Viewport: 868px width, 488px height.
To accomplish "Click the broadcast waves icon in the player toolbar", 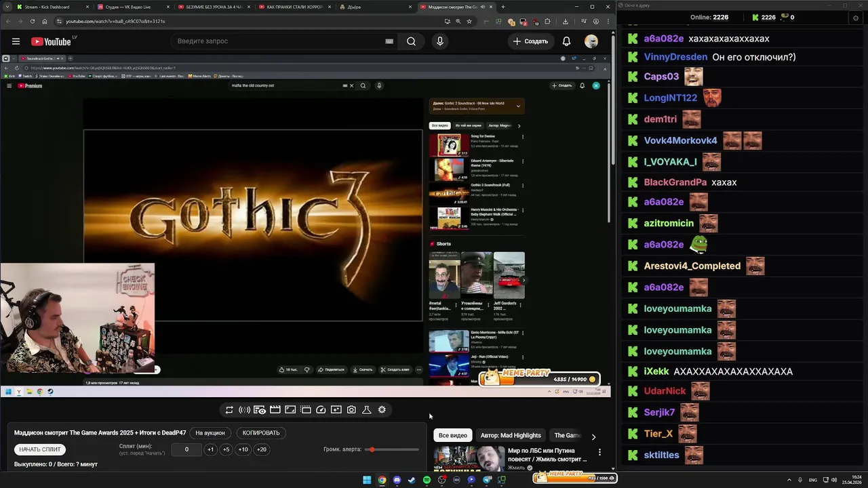I will tap(244, 409).
